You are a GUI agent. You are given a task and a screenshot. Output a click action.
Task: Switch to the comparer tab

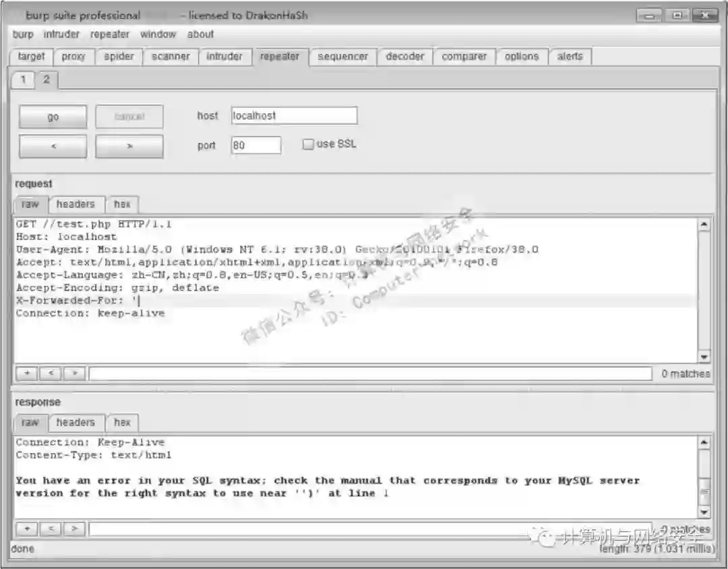tap(464, 57)
